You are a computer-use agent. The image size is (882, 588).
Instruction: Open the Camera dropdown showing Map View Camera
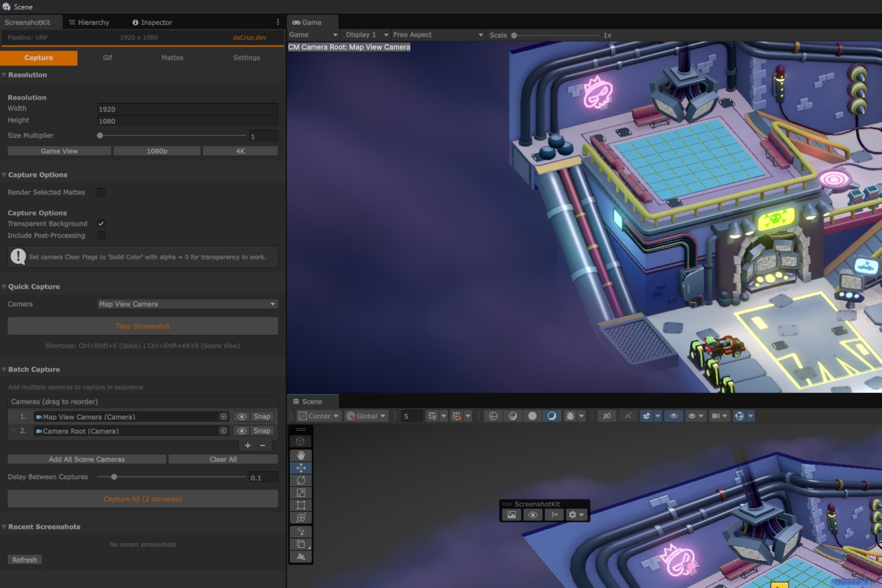(x=187, y=303)
